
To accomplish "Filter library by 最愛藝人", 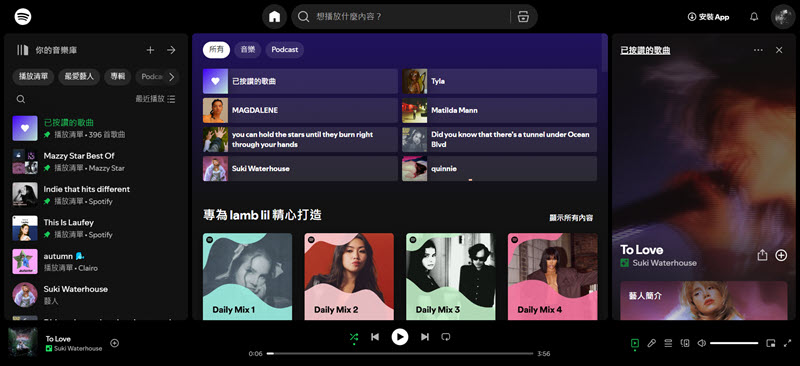I will click(79, 77).
